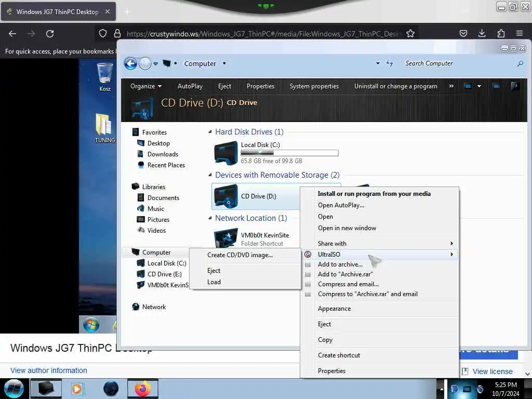The image size is (532, 399).
Task: Expand the toolbar overflow chevron
Action: pos(451,86)
